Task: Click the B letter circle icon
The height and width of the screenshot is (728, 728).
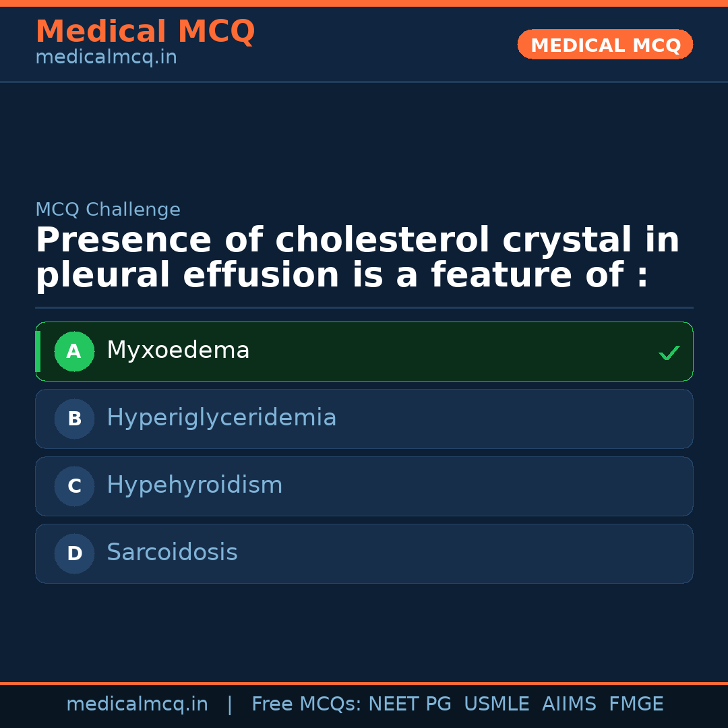Action: pos(74,419)
